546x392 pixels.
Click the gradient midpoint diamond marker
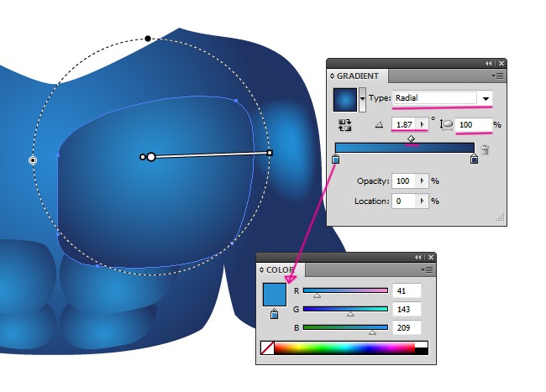click(x=411, y=139)
